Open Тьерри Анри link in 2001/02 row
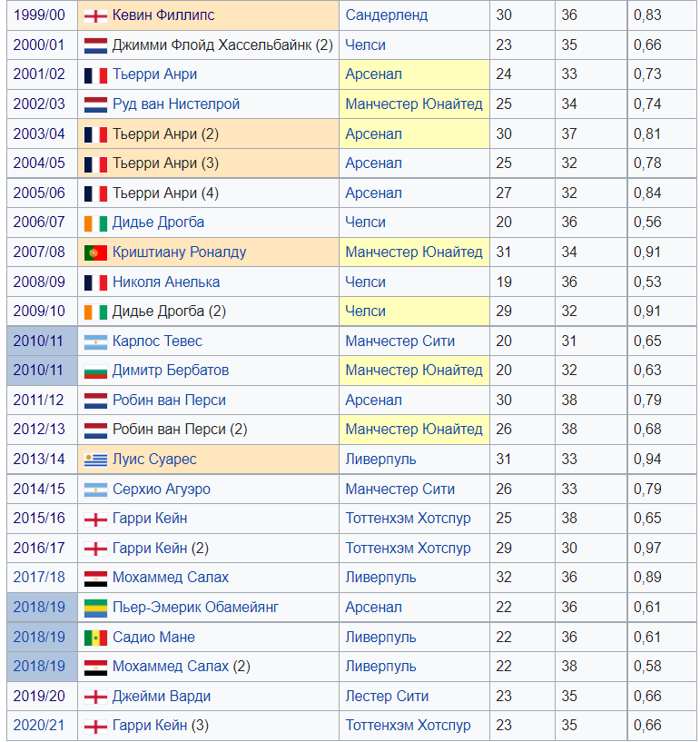 pyautogui.click(x=154, y=74)
